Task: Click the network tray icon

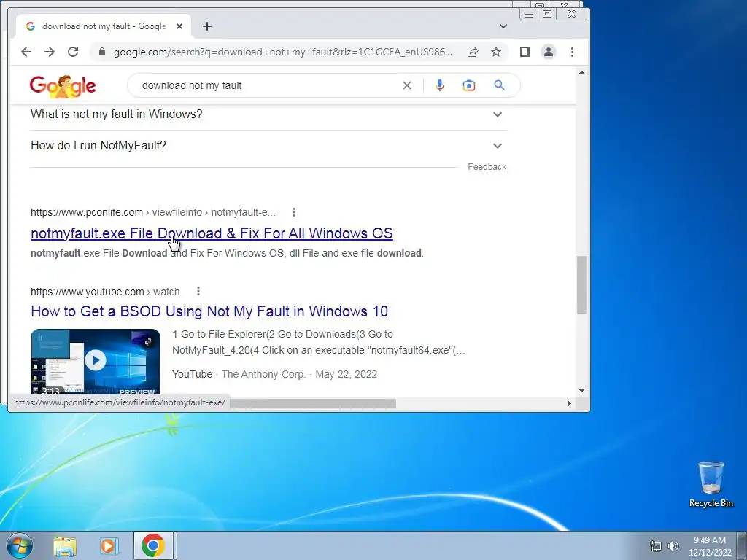Action: [x=656, y=546]
